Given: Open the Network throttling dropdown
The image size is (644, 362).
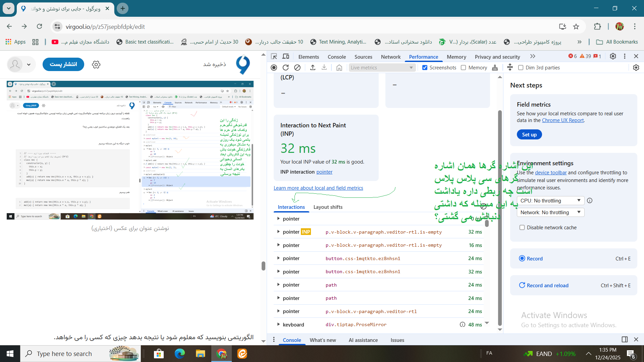Looking at the screenshot, I should 550,213.
